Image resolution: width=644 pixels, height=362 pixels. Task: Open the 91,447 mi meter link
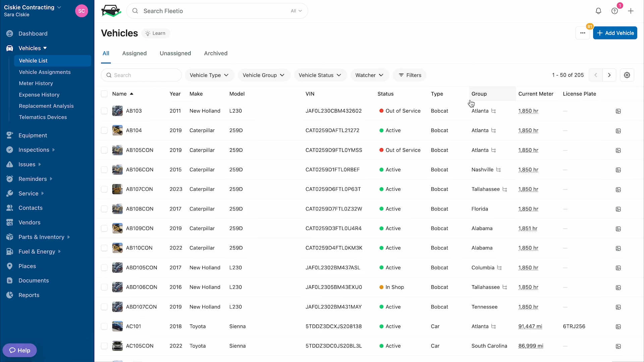click(530, 326)
